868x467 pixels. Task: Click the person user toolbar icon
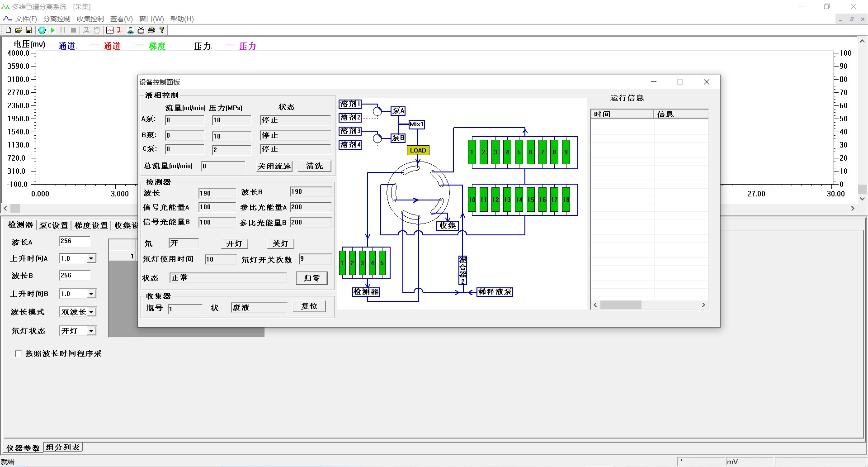coord(131,30)
